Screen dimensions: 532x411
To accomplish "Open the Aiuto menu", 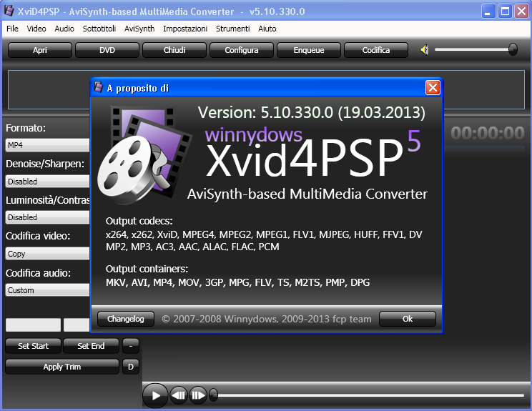I will click(267, 29).
